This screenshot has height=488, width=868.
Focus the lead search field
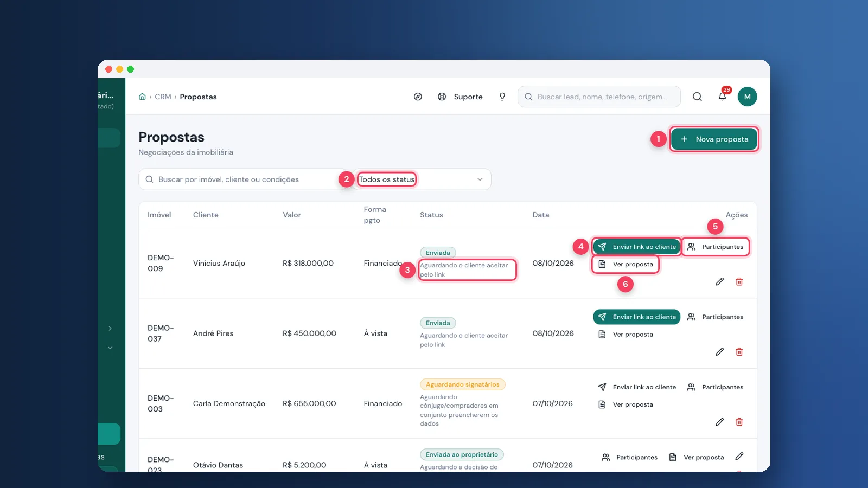(x=599, y=97)
